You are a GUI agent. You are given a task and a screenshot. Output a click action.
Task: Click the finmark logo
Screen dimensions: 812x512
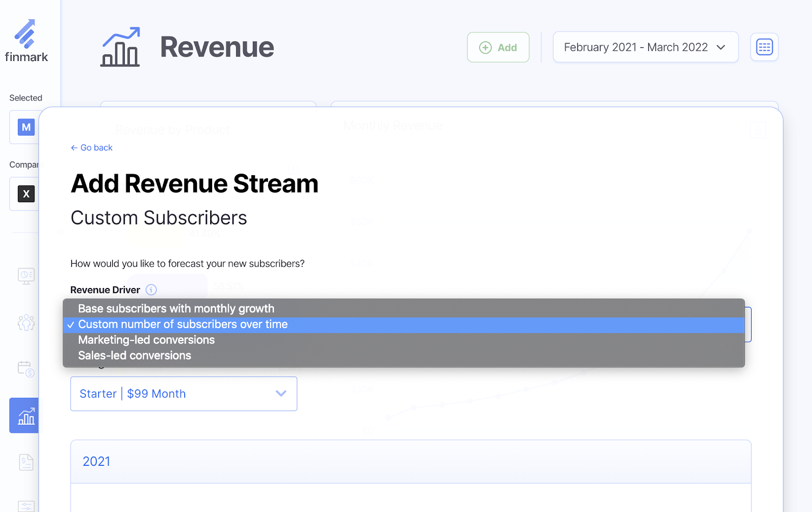26,41
